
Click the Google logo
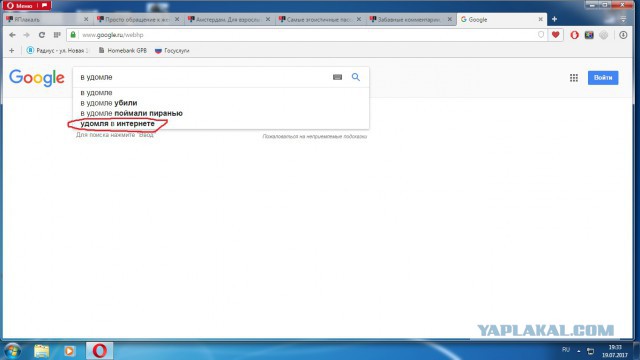pyautogui.click(x=37, y=78)
